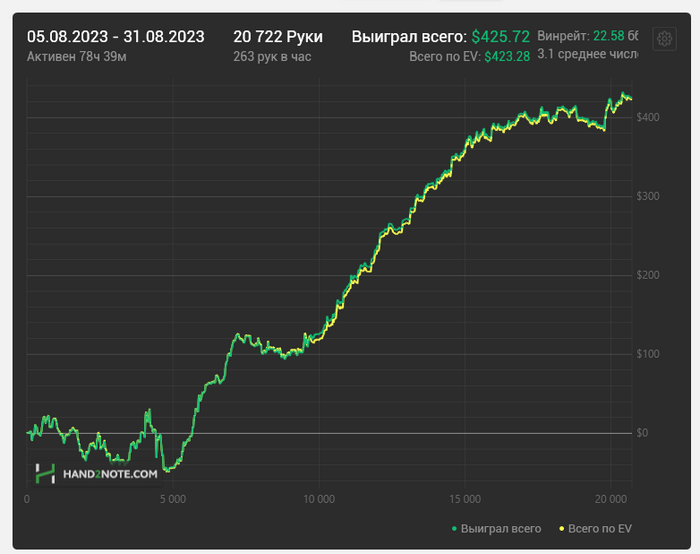Screen dimensions: 700x554
Task: Click the $300 y-axis label
Action: pos(648,196)
